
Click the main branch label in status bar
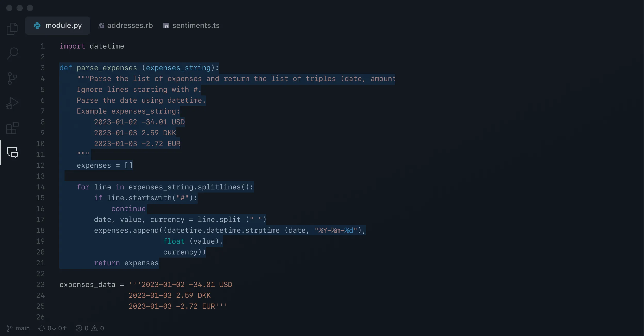point(22,328)
